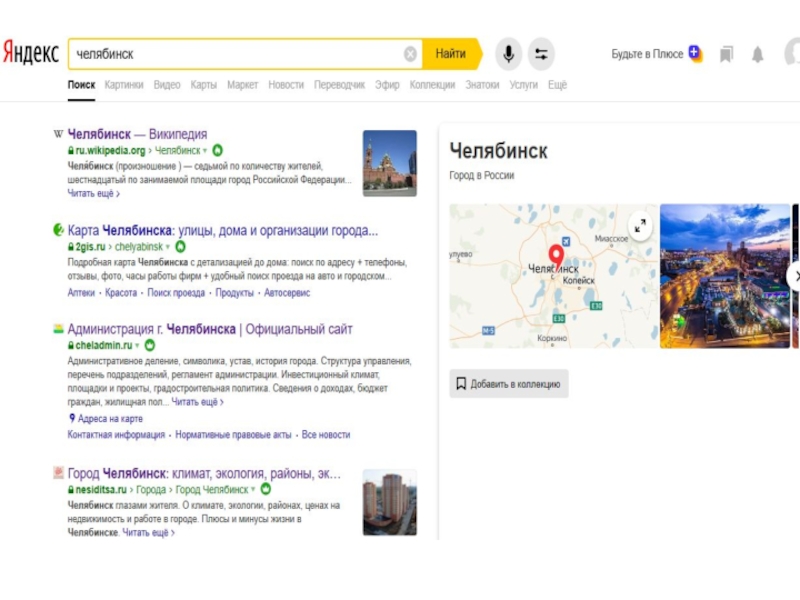The height and width of the screenshot is (600, 800).
Task: Open the Ещё tab menu
Action: [x=557, y=85]
